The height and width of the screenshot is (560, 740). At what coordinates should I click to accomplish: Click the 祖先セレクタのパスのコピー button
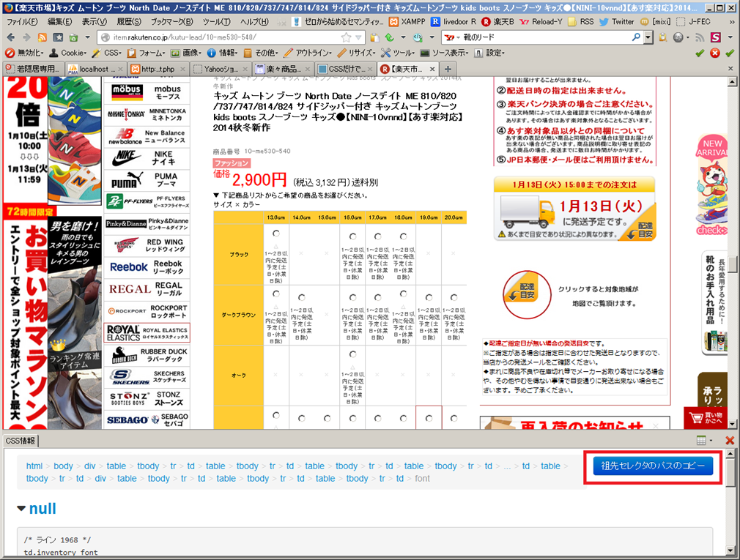tap(653, 466)
